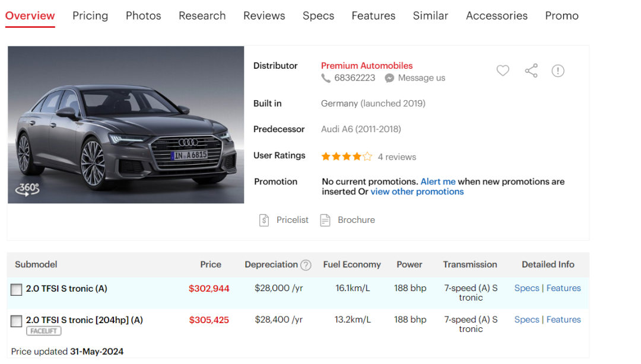Open the Photos tab
The image size is (641, 364).
pos(144,16)
